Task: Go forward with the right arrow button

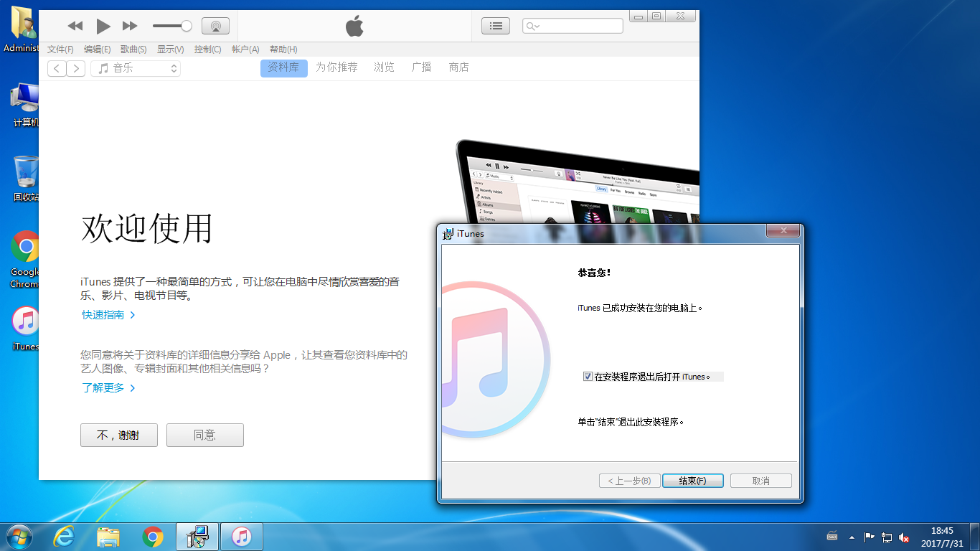Action: pos(76,68)
